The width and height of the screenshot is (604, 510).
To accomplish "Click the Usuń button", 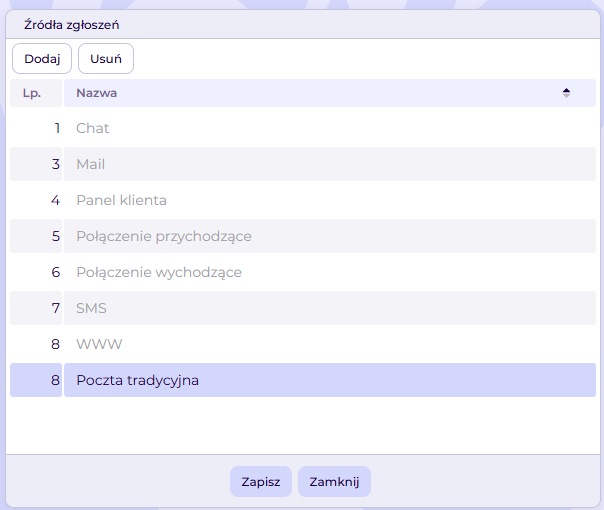I will tap(106, 59).
